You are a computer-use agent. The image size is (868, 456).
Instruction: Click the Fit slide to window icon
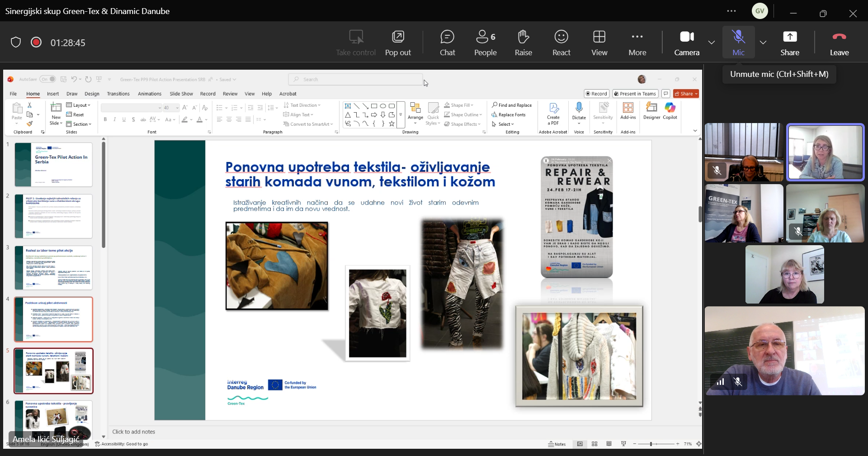click(x=698, y=444)
